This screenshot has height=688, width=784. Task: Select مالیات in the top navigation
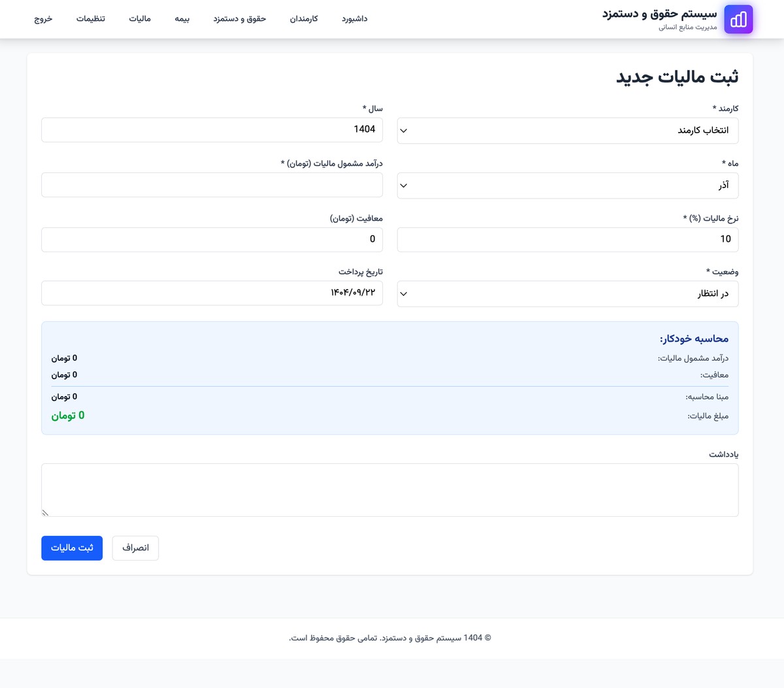point(140,19)
